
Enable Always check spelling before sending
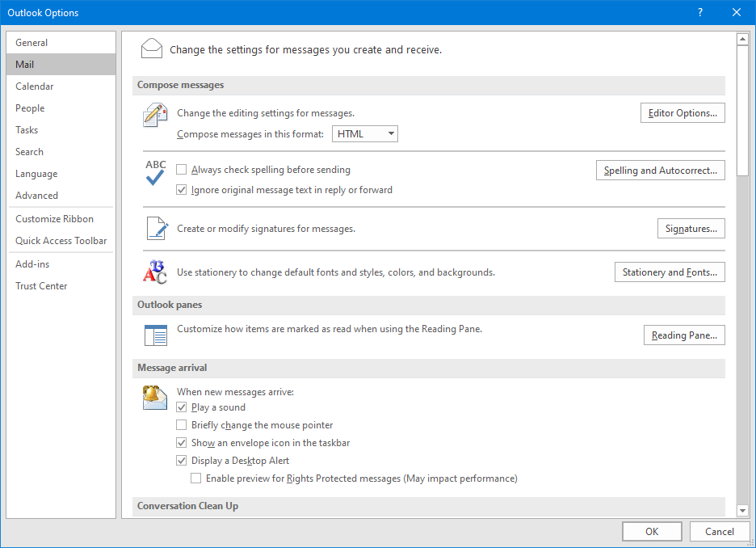pyautogui.click(x=182, y=170)
